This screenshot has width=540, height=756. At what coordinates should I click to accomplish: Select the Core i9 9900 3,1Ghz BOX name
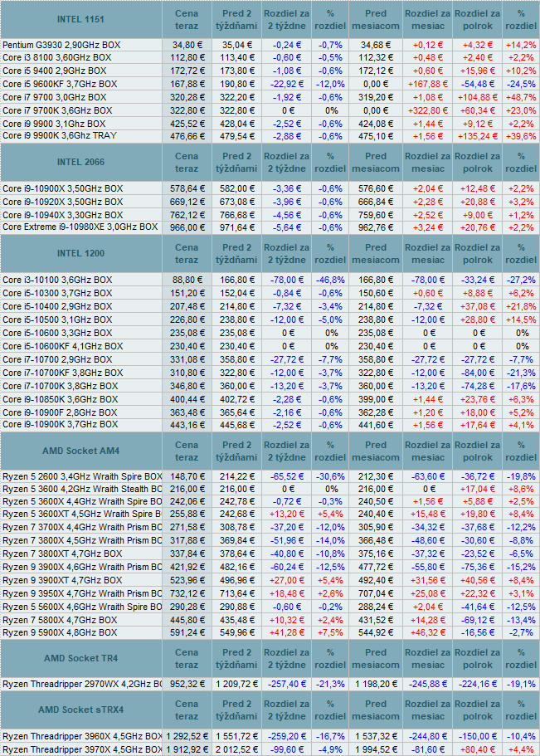[x=54, y=124]
